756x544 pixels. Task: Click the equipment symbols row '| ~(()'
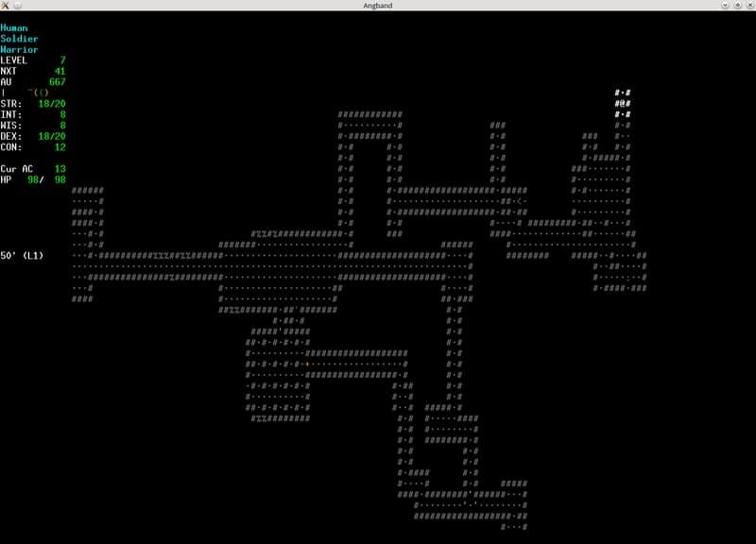click(25, 93)
